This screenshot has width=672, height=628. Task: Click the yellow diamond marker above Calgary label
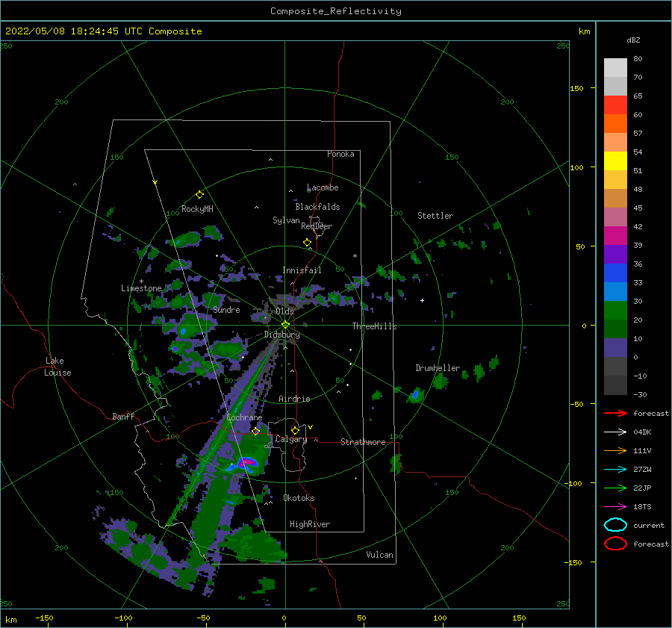(295, 430)
